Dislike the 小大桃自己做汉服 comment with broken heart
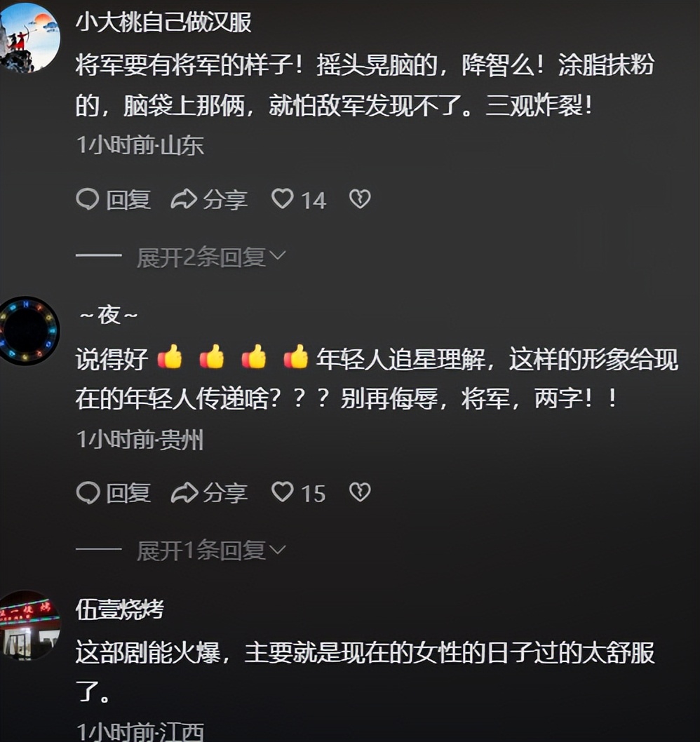This screenshot has height=742, width=700. (x=360, y=199)
